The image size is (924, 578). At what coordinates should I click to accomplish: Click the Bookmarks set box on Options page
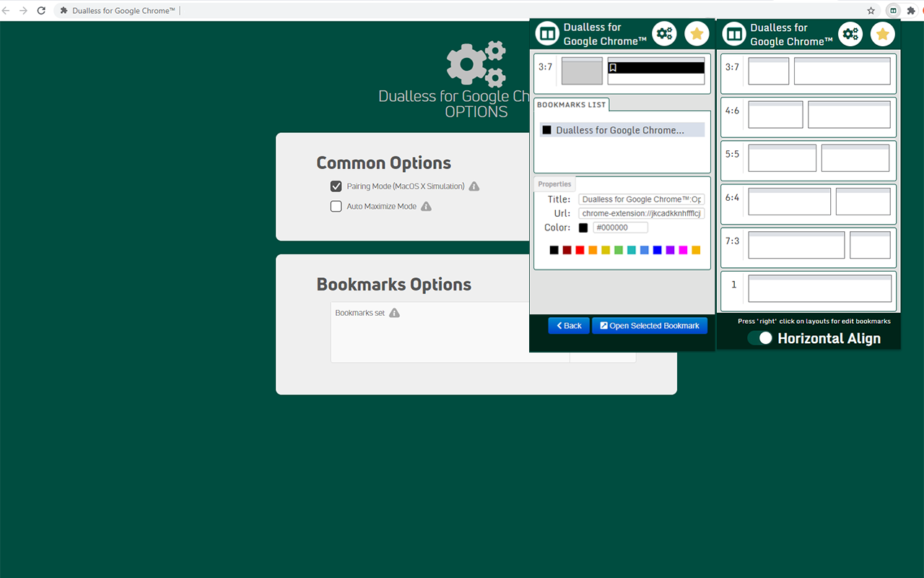(x=483, y=332)
